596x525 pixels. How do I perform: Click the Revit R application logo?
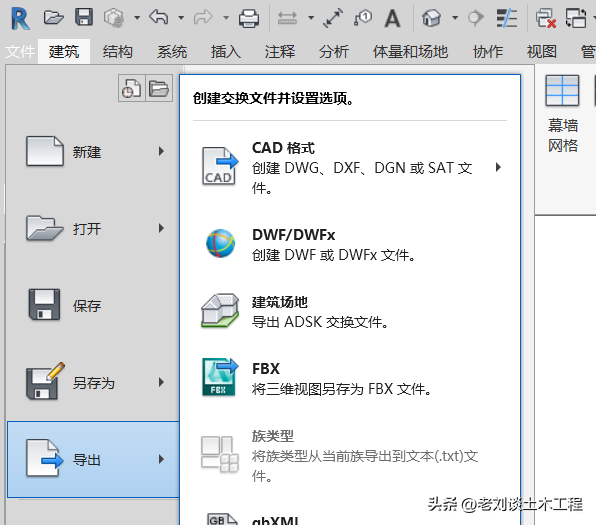pos(20,18)
